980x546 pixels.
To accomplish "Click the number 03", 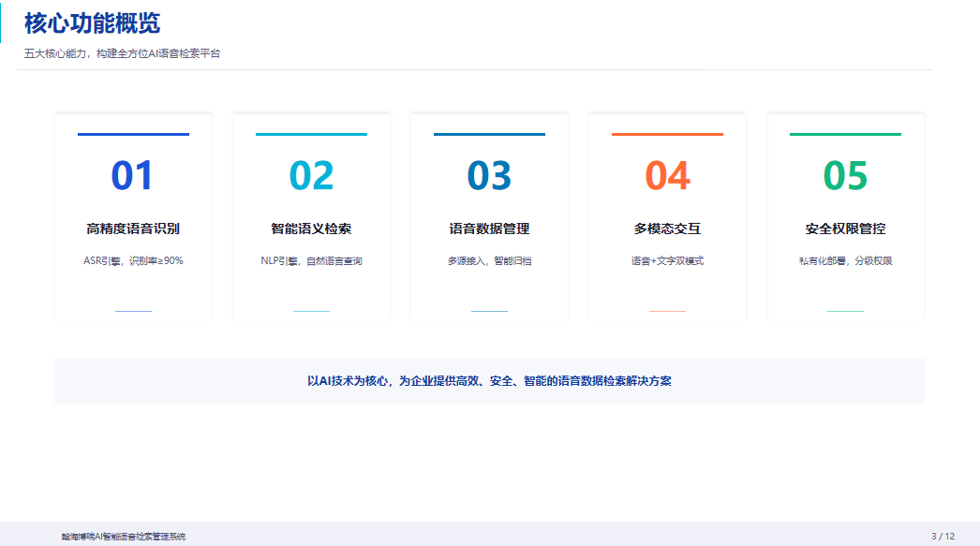I will click(489, 175).
